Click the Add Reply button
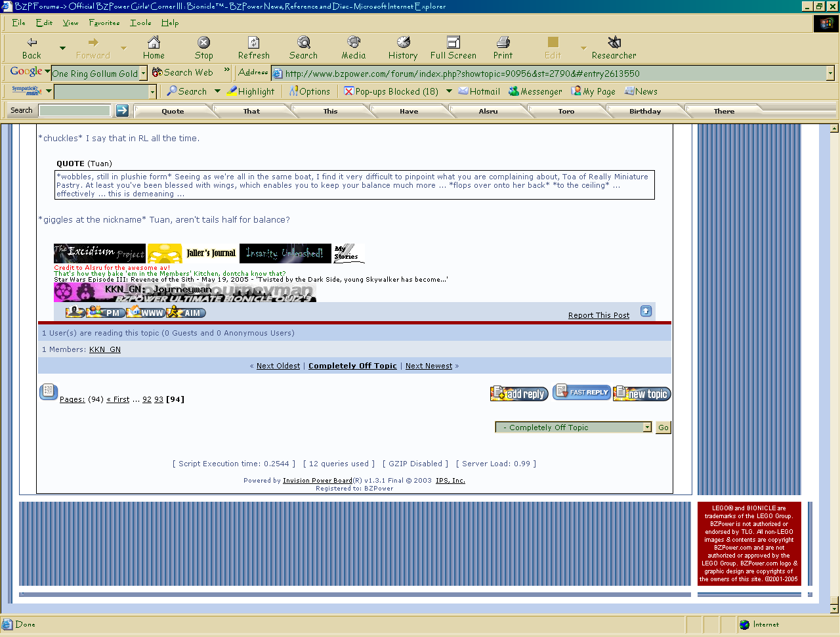The image size is (840, 637). (x=518, y=393)
